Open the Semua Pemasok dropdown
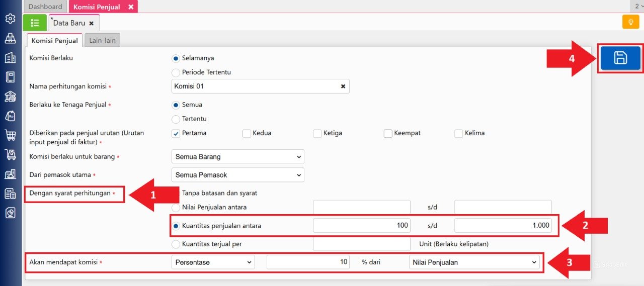 click(238, 175)
